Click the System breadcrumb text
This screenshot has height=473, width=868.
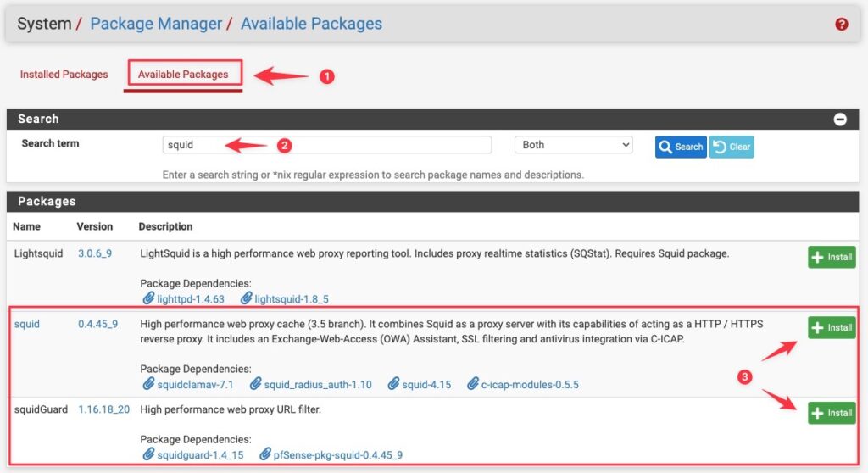point(44,24)
